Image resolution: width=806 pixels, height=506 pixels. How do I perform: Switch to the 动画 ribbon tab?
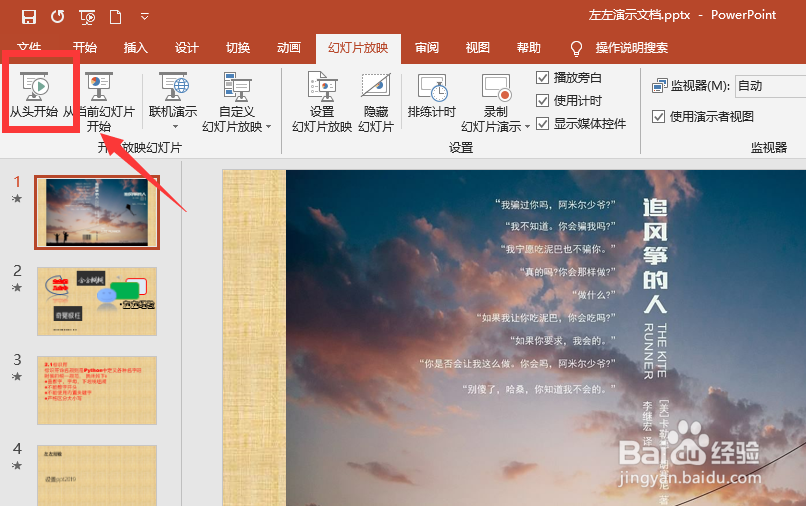click(x=289, y=48)
